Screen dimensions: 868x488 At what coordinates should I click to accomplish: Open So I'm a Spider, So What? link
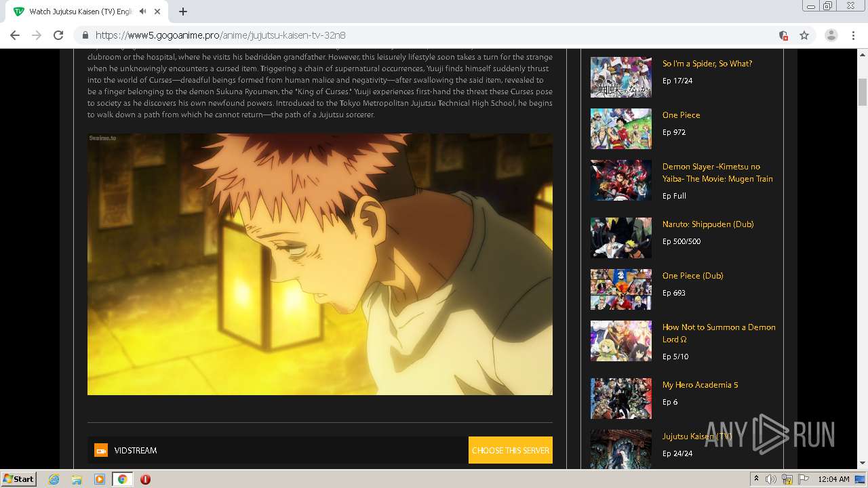click(707, 64)
